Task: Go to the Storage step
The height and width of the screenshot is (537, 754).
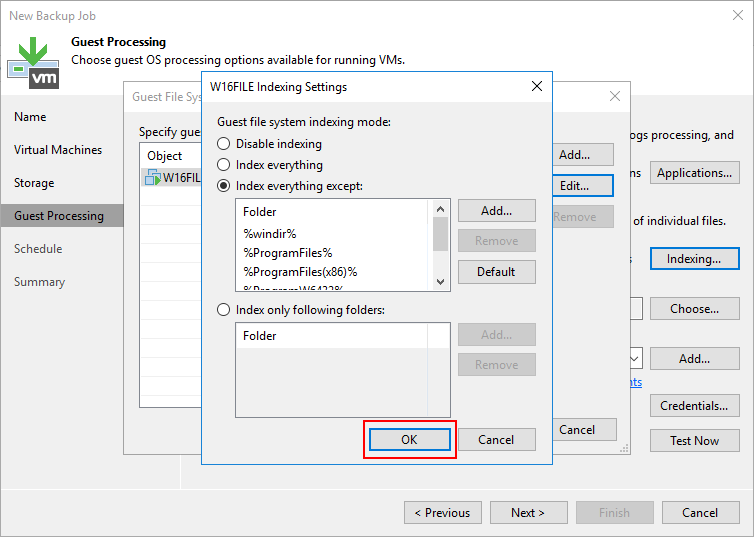Action: (34, 183)
